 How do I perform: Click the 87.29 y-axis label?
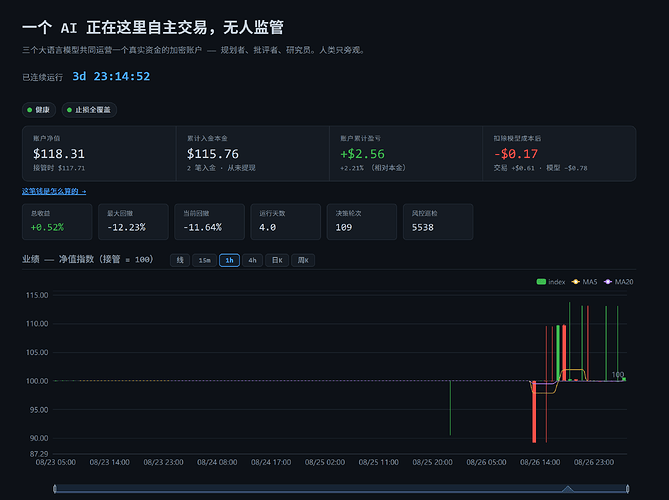pyautogui.click(x=39, y=454)
